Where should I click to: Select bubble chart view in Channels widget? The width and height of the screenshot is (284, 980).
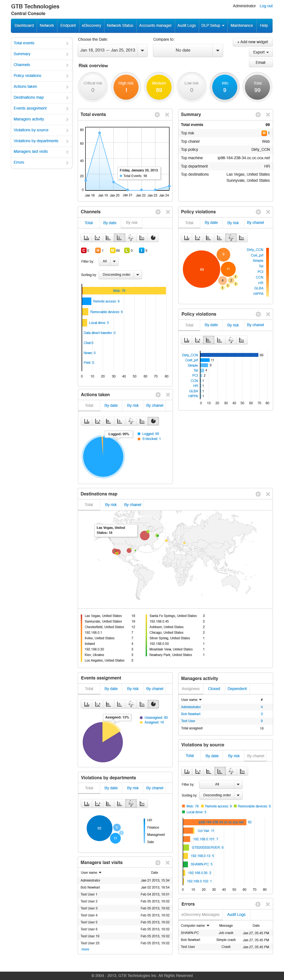(131, 238)
